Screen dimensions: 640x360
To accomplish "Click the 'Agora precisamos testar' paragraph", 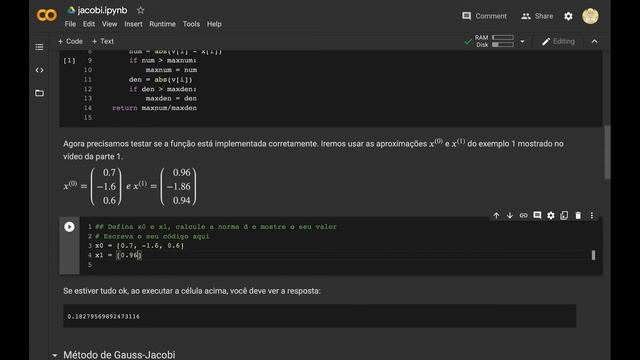I will click(313, 149).
